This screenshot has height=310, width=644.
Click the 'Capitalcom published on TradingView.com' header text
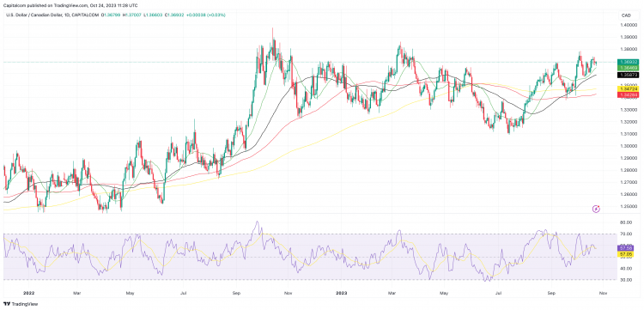click(x=46, y=5)
